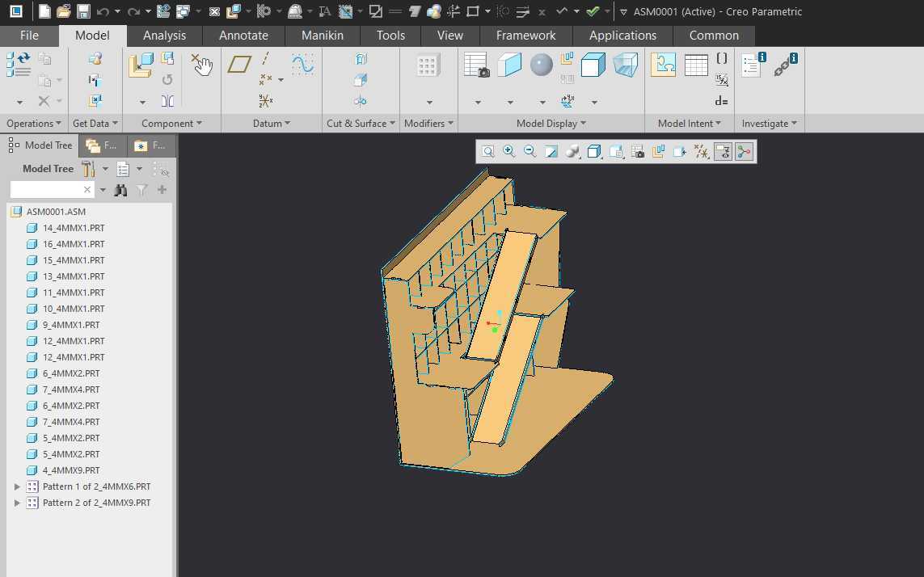
Task: Click Zoom In in graphics toolbar
Action: (x=508, y=151)
